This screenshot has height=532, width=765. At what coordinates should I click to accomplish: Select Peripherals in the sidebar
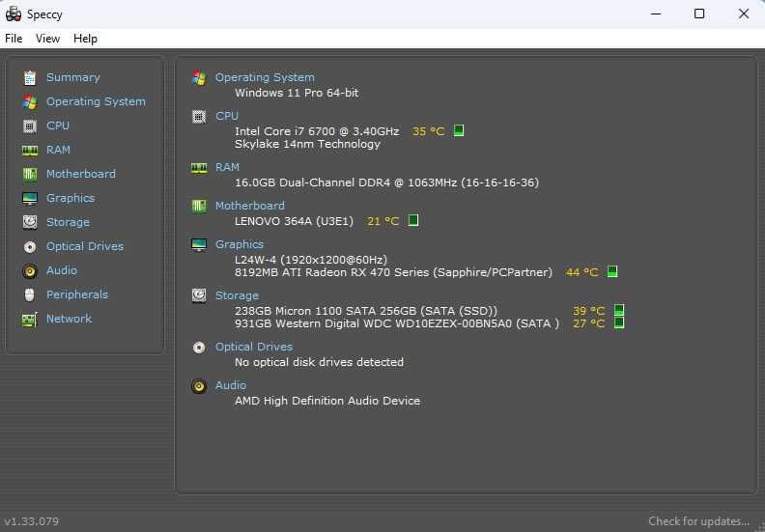[77, 294]
